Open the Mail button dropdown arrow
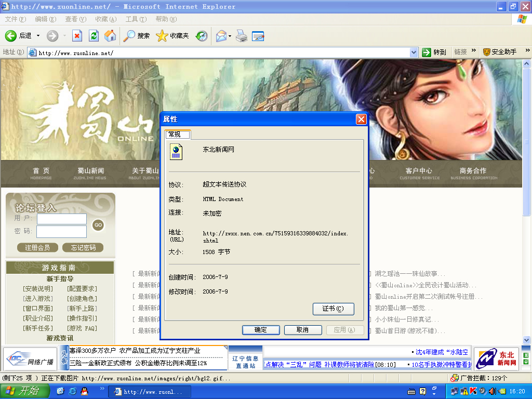 [x=230, y=36]
